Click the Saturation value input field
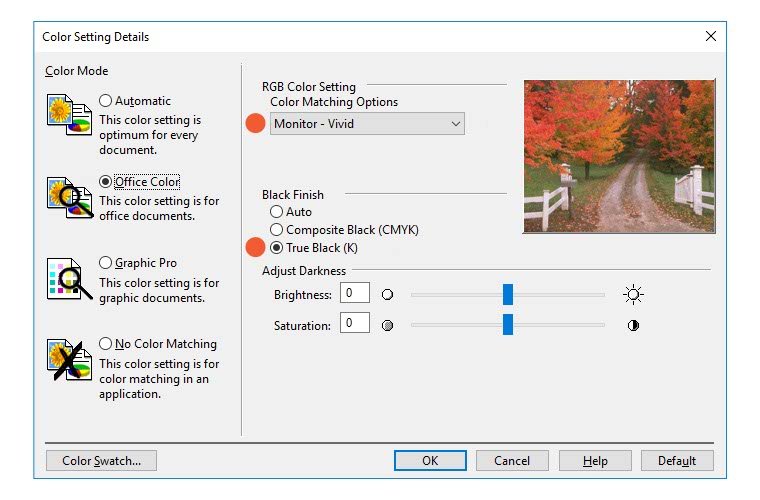 click(355, 323)
